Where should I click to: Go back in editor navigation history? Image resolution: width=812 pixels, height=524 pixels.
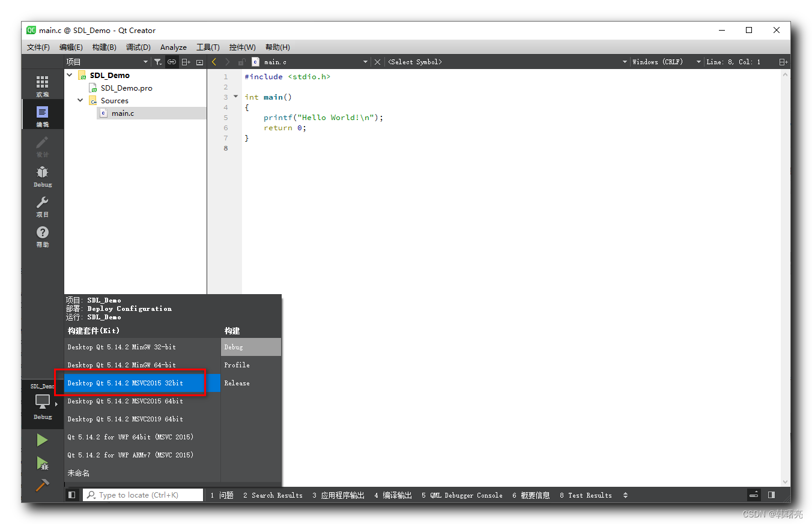click(214, 62)
